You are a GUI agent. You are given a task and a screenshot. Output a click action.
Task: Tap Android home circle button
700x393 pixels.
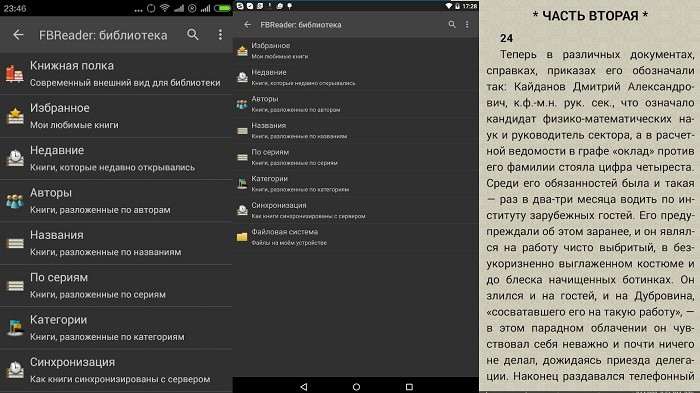[x=356, y=386]
